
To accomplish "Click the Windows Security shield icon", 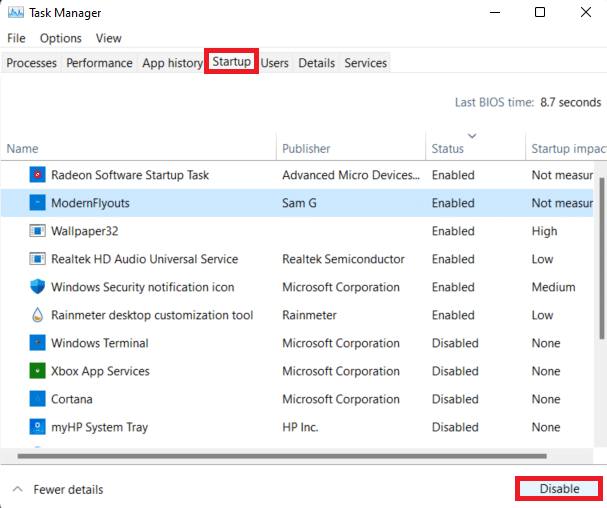I will (x=37, y=287).
